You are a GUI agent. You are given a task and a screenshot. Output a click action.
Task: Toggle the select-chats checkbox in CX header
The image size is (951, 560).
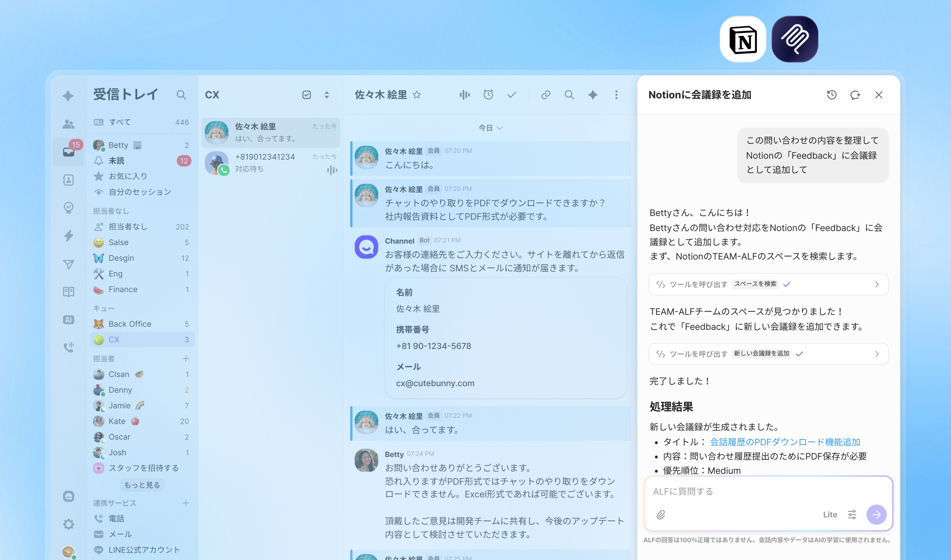coord(306,95)
